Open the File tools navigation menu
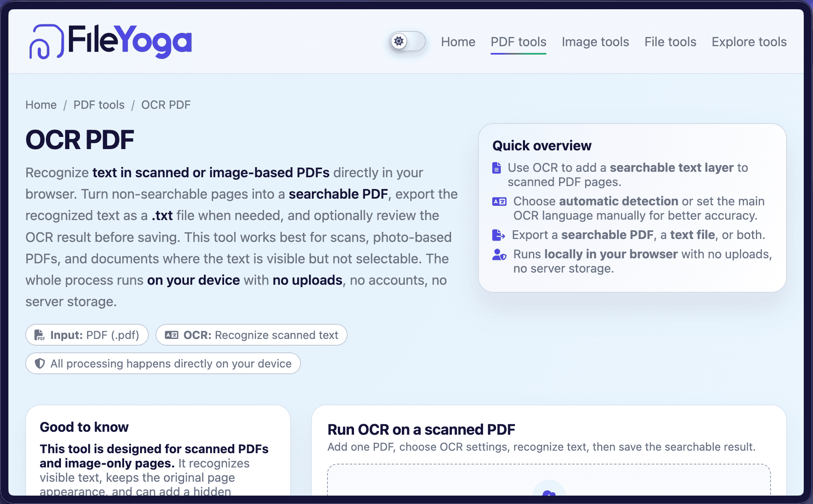This screenshot has width=813, height=504. click(x=670, y=42)
